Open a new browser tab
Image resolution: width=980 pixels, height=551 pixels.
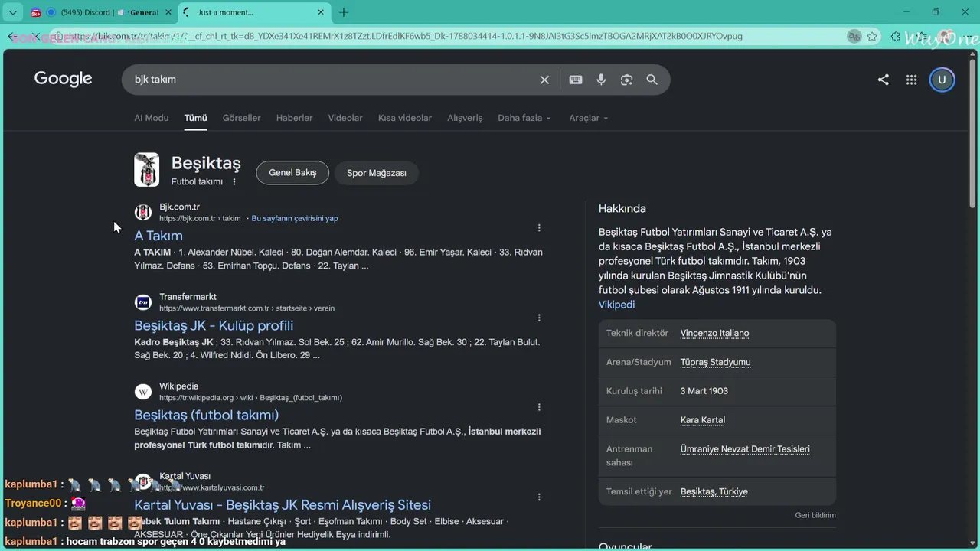[344, 12]
